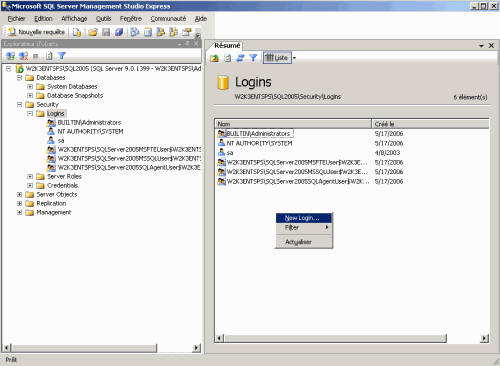Open the Communauté menu
Viewport: 500px width, 366px height.
pyautogui.click(x=168, y=19)
